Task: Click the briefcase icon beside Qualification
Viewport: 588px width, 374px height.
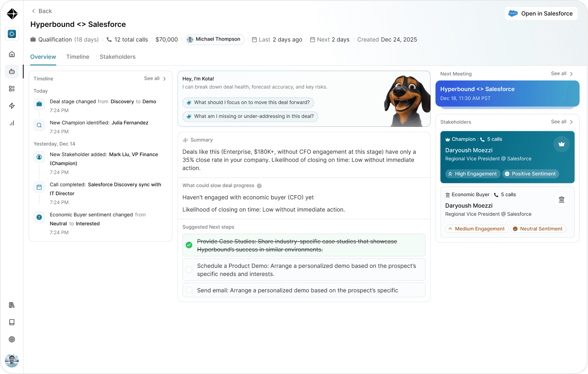Action: click(x=33, y=39)
